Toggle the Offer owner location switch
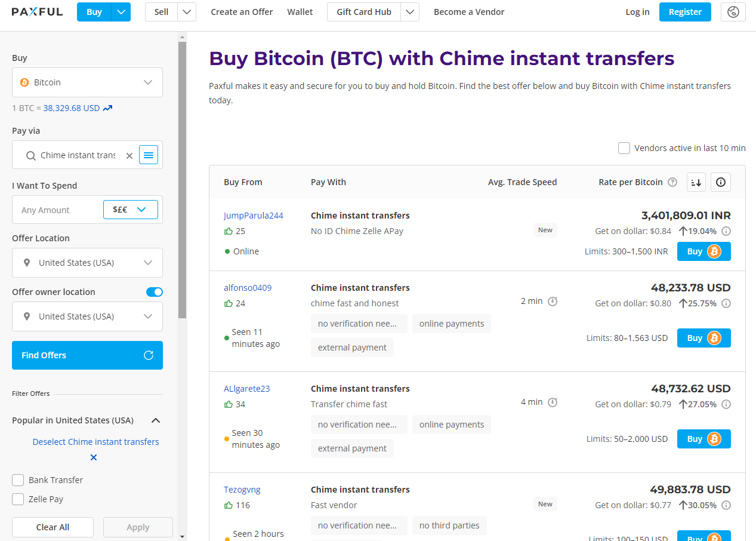 tap(155, 292)
